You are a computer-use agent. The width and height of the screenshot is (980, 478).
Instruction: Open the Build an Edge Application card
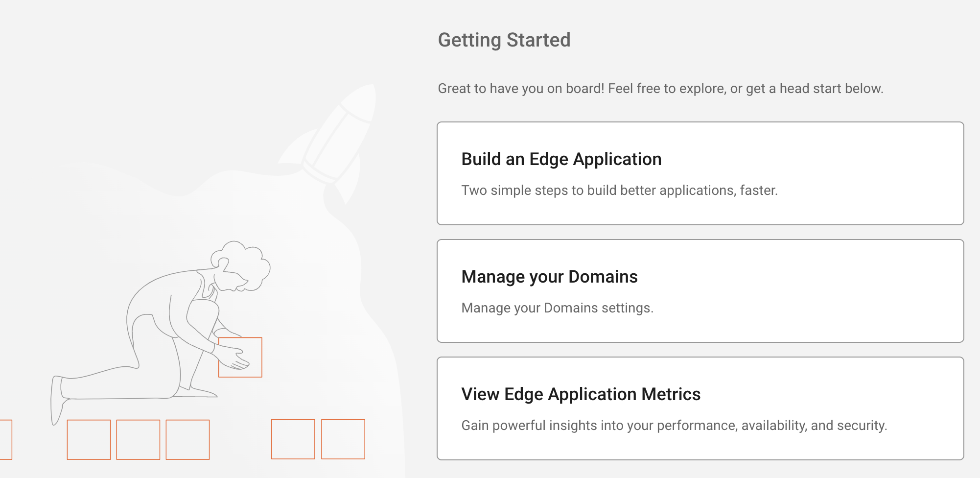[700, 173]
